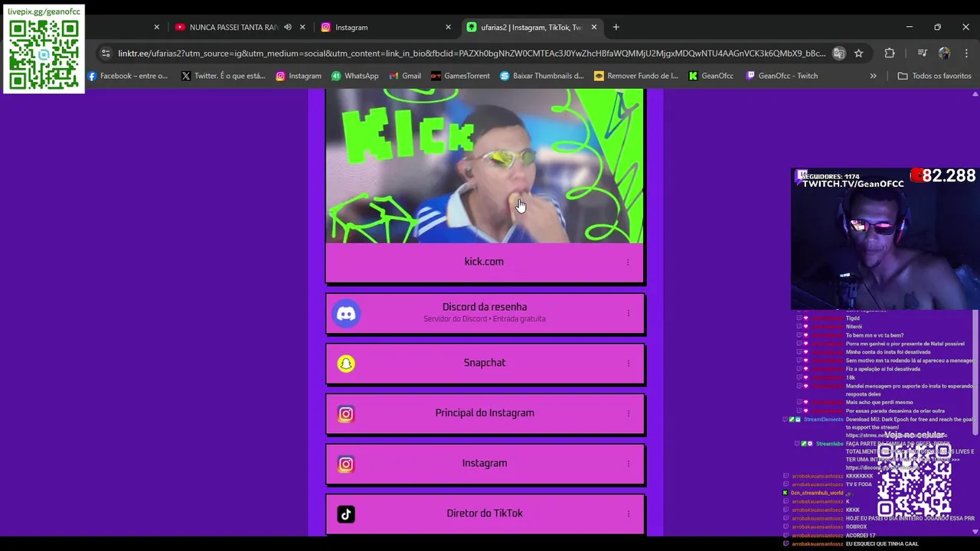980x551 pixels.
Task: Open the Snapchat link
Action: pos(484,363)
